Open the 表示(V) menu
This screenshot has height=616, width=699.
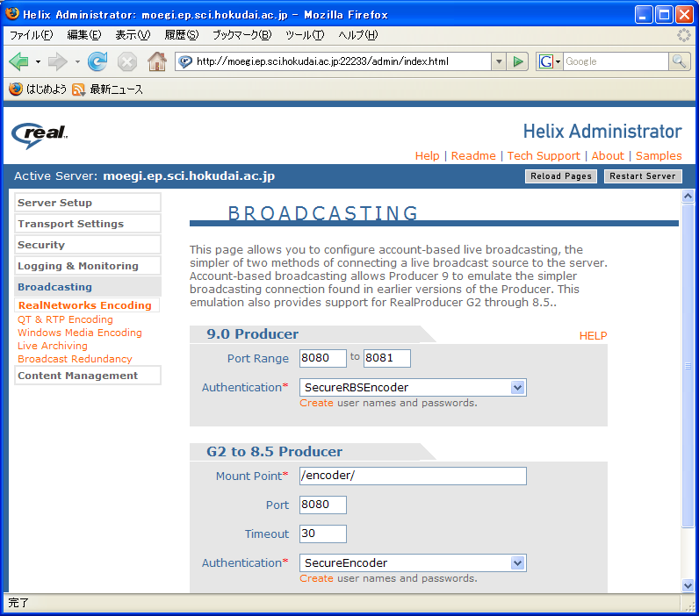point(133,35)
